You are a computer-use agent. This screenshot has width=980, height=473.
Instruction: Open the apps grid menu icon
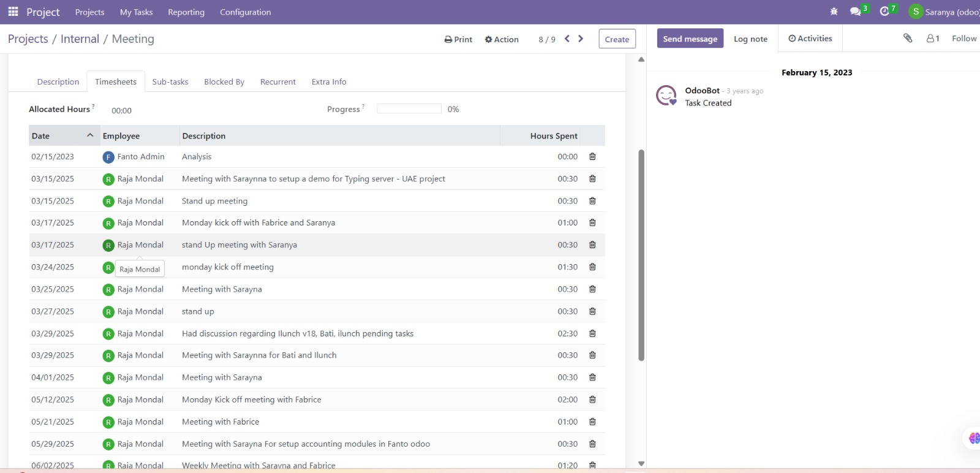pyautogui.click(x=13, y=12)
